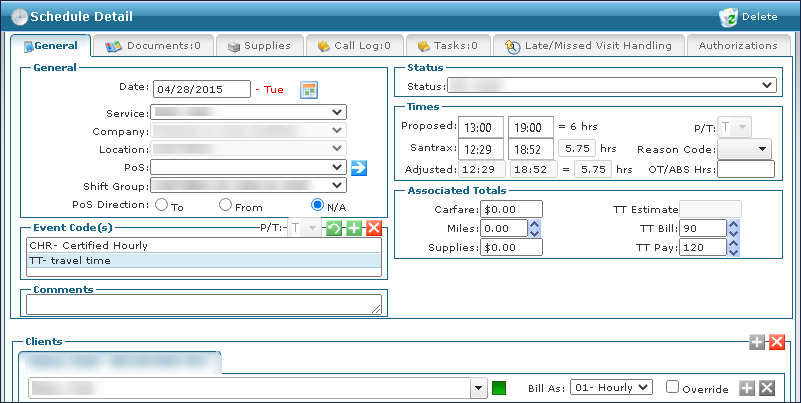The height and width of the screenshot is (403, 801).
Task: Open the calendar date picker icon
Action: 309,90
